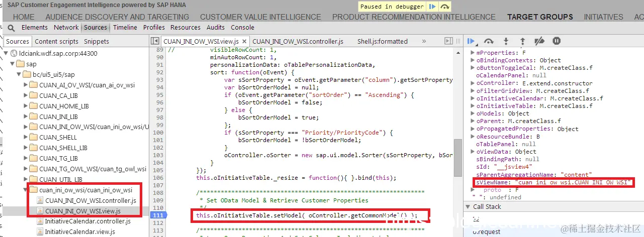Expand the oModels object

pyautogui.click(x=472, y=113)
